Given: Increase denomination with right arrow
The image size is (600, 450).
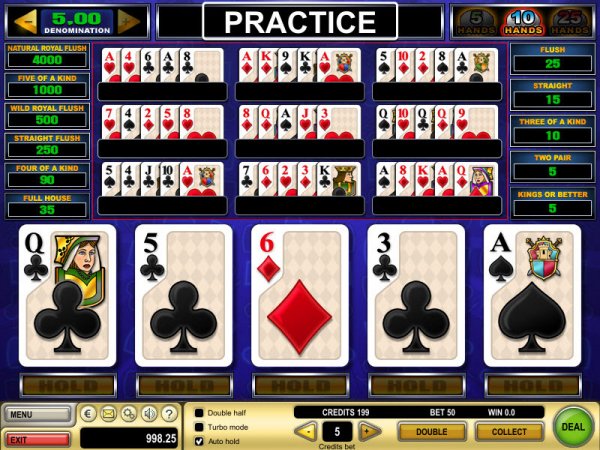Looking at the screenshot, I should [129, 21].
